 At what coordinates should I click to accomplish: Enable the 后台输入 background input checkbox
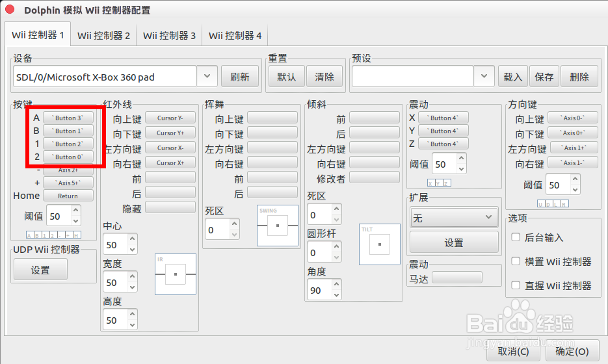point(516,237)
